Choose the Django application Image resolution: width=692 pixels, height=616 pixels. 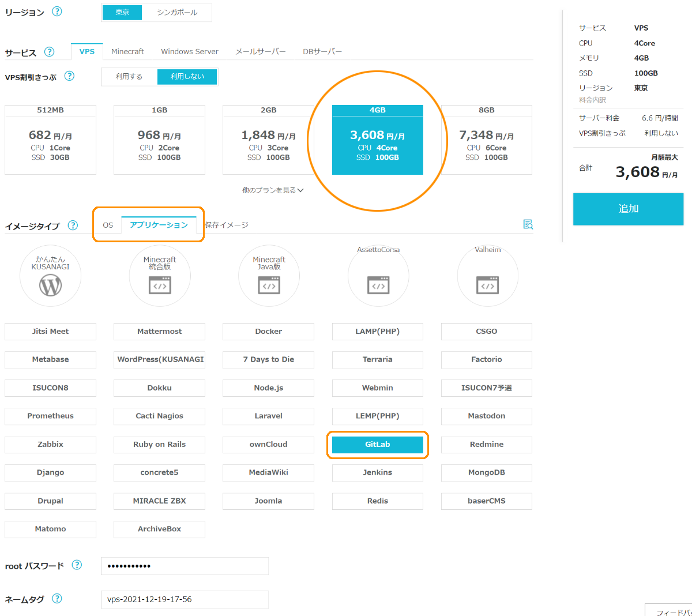tap(50, 472)
